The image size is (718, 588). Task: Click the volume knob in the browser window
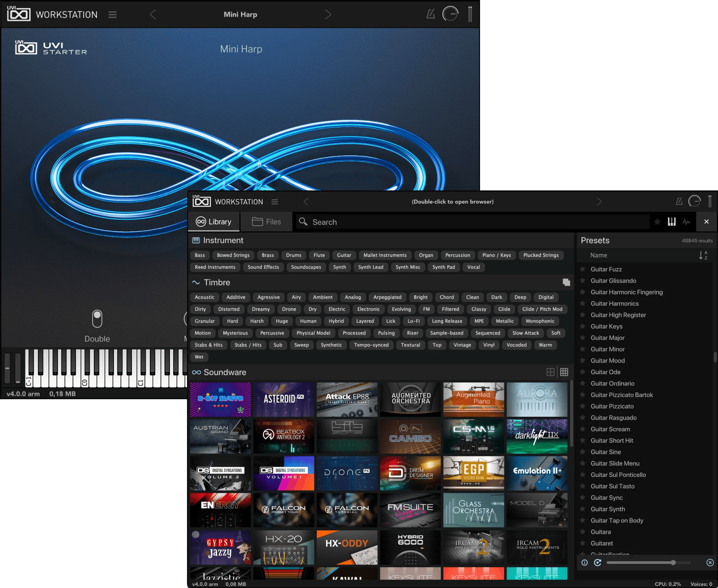(695, 201)
